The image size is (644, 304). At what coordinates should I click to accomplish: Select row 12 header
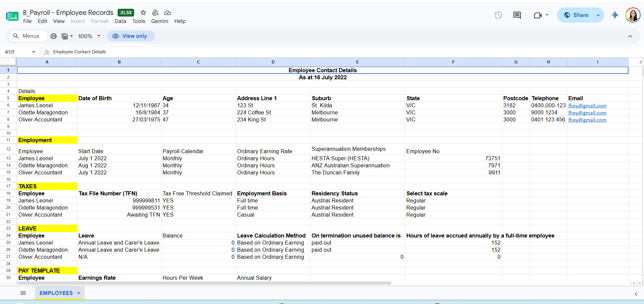[8, 149]
